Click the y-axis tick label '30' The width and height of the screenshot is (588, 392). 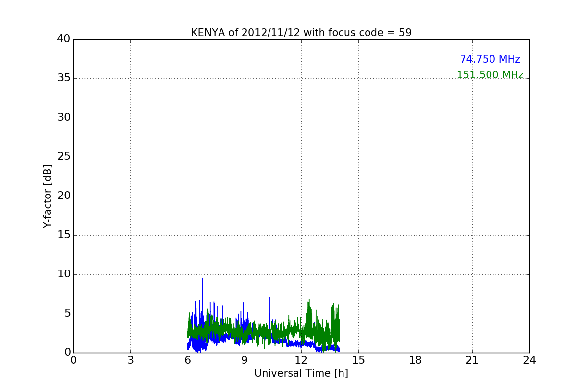tap(64, 118)
